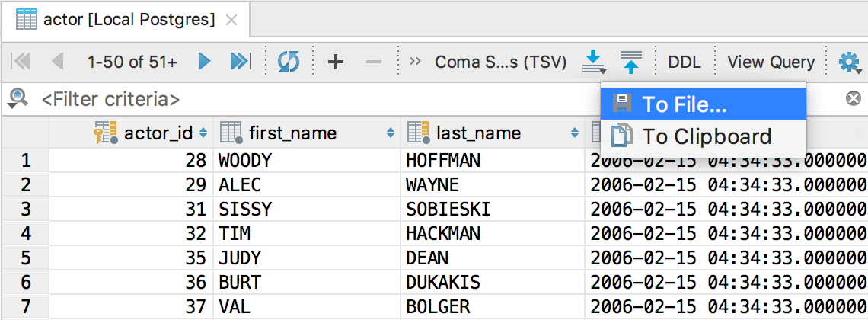Viewport: 868px width, 320px height.
Task: Switch to actor [Local Postgres] tab
Action: 129,19
